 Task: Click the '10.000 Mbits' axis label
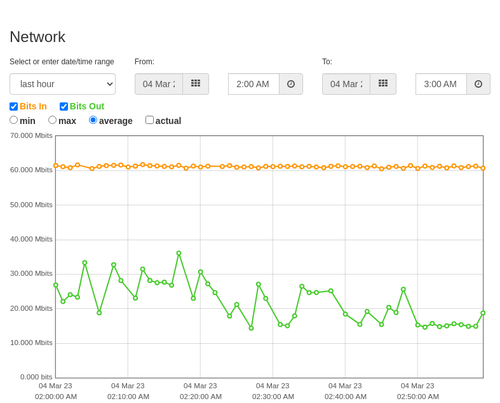(x=31, y=343)
